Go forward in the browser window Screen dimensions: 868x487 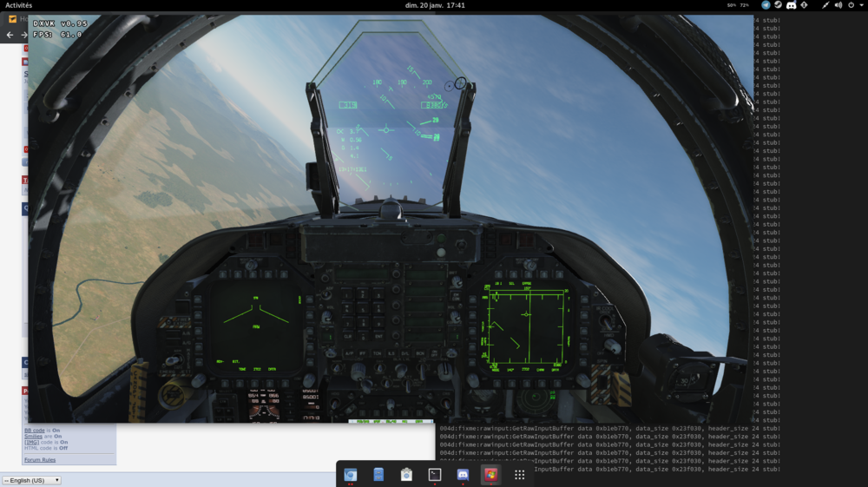pyautogui.click(x=23, y=35)
